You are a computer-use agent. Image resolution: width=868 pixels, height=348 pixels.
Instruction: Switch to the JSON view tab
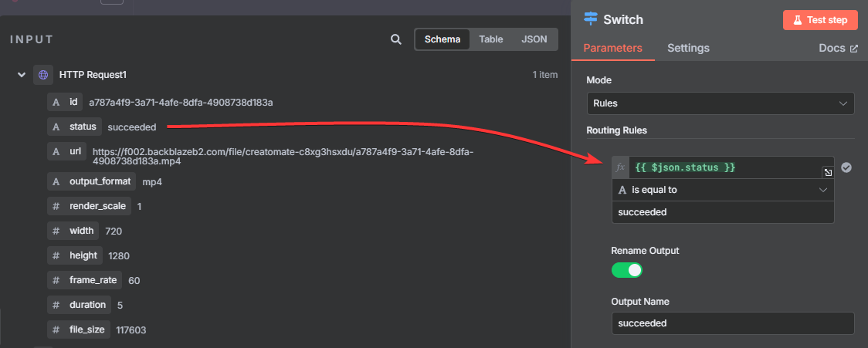click(x=534, y=39)
